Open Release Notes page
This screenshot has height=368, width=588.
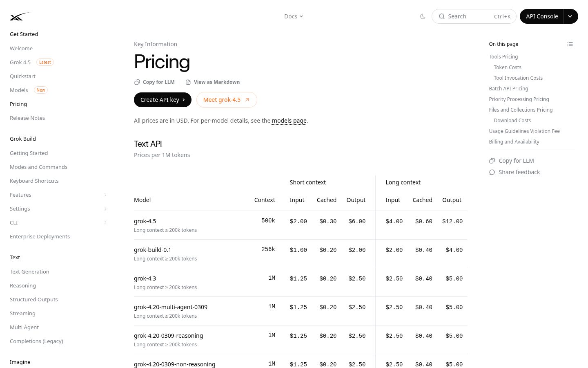coord(27,118)
